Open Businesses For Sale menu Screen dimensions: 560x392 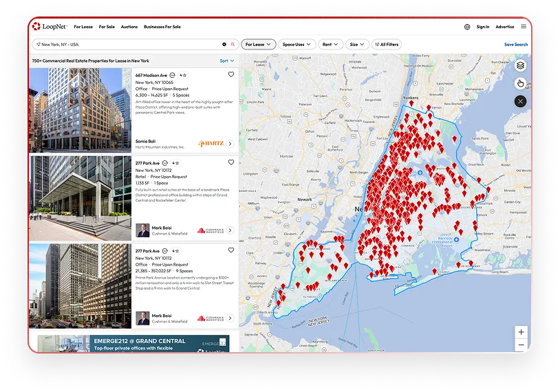[x=162, y=27]
